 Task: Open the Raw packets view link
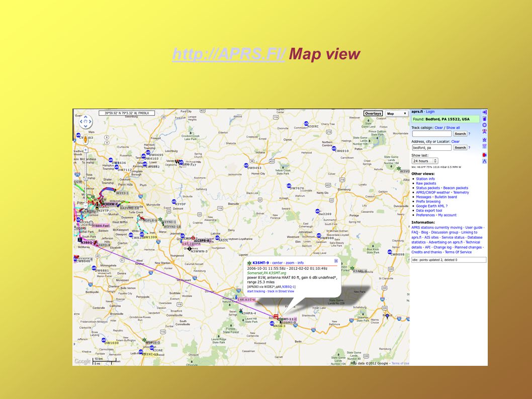pos(426,183)
